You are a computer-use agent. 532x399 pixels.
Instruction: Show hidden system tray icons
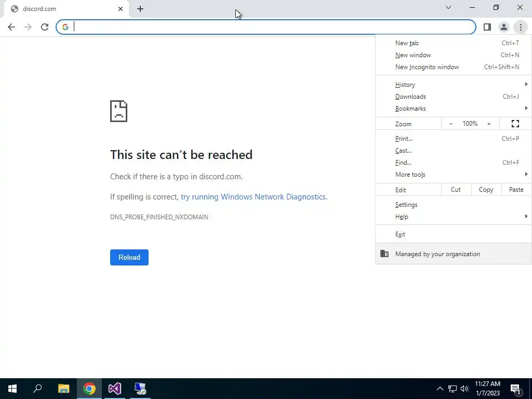[440, 389]
